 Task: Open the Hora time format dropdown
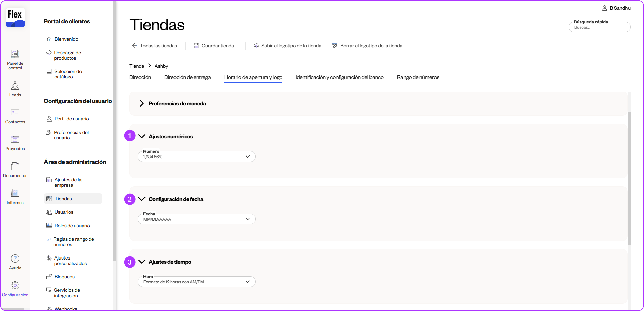click(x=196, y=282)
